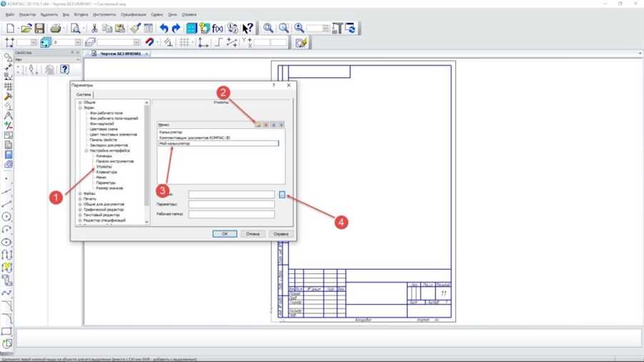Select 'Утилиты' in the settings tree

point(104,167)
